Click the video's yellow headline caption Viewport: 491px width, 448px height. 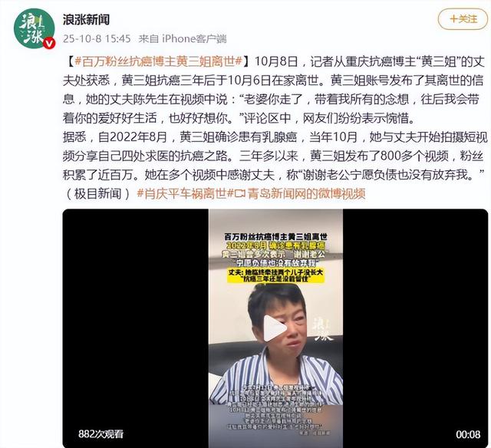click(275, 275)
